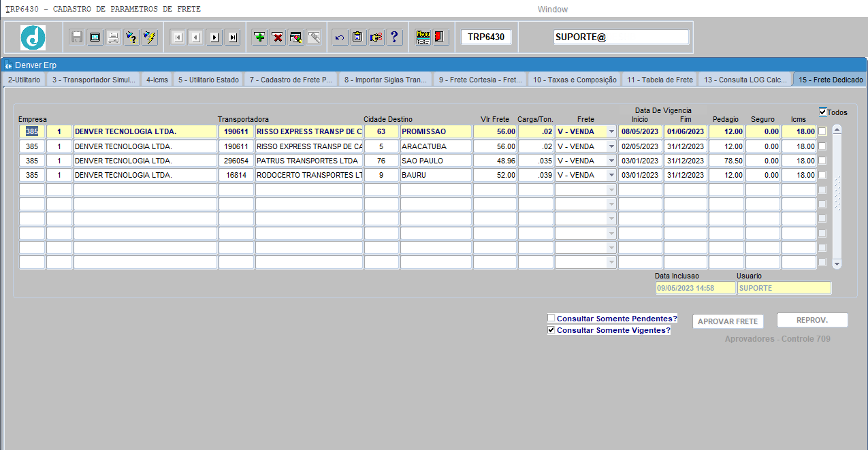Click the REPROV. button
The image size is (868, 450).
812,321
